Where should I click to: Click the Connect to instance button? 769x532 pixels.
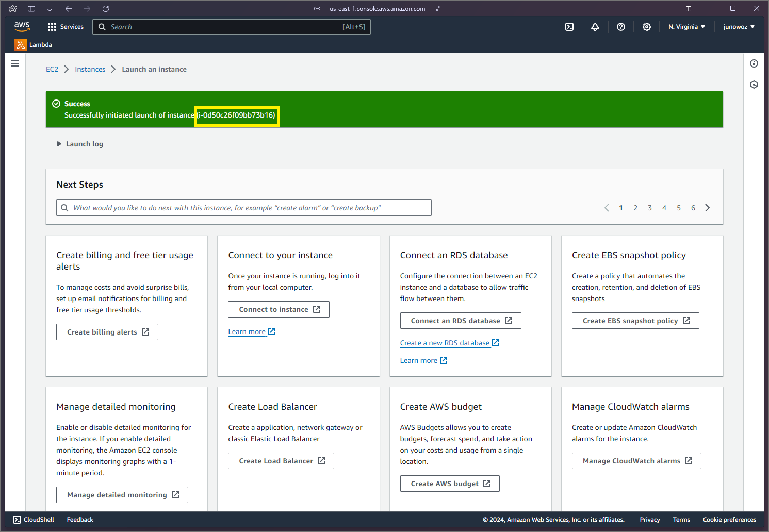click(x=279, y=309)
